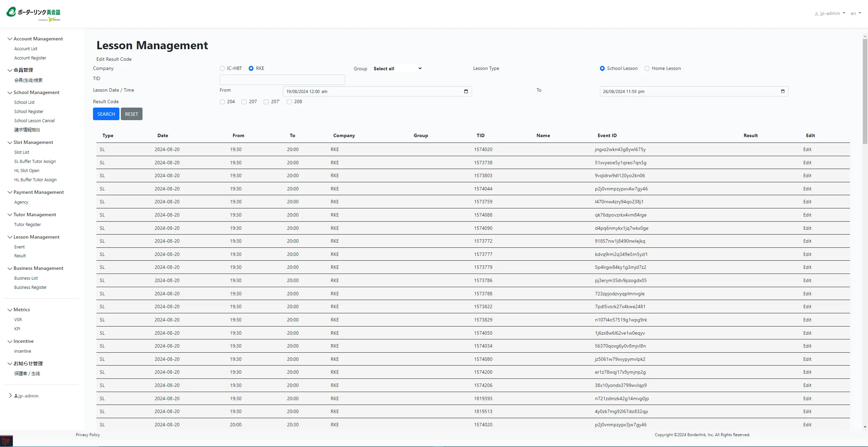Image resolution: width=868 pixels, height=447 pixels.
Task: Check the 204 result code checkbox
Action: 222,102
